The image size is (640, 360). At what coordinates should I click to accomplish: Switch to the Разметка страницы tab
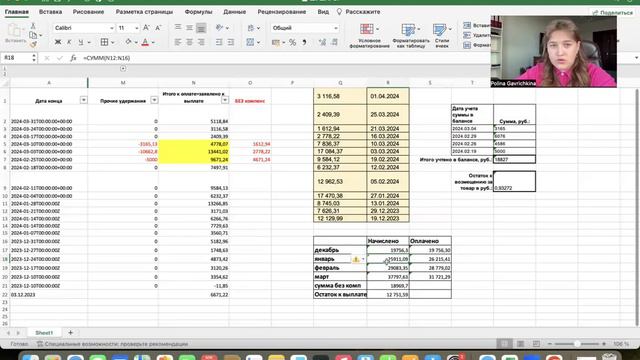(144, 12)
